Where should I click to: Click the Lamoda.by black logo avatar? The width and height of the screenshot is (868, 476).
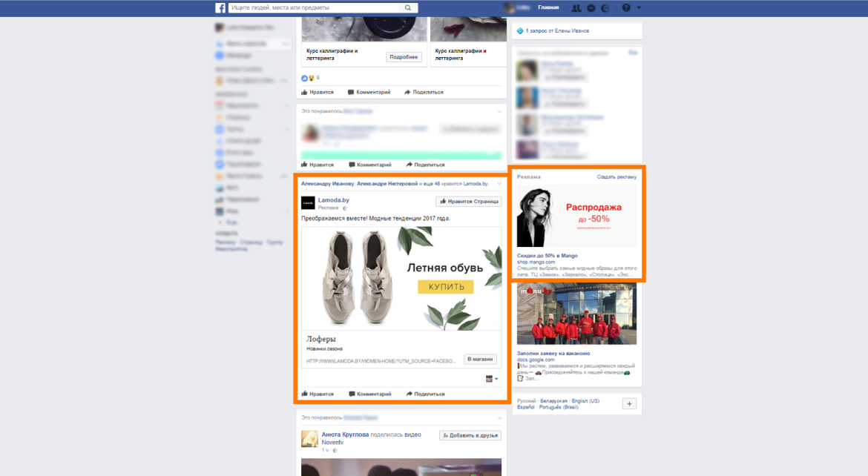pyautogui.click(x=308, y=202)
